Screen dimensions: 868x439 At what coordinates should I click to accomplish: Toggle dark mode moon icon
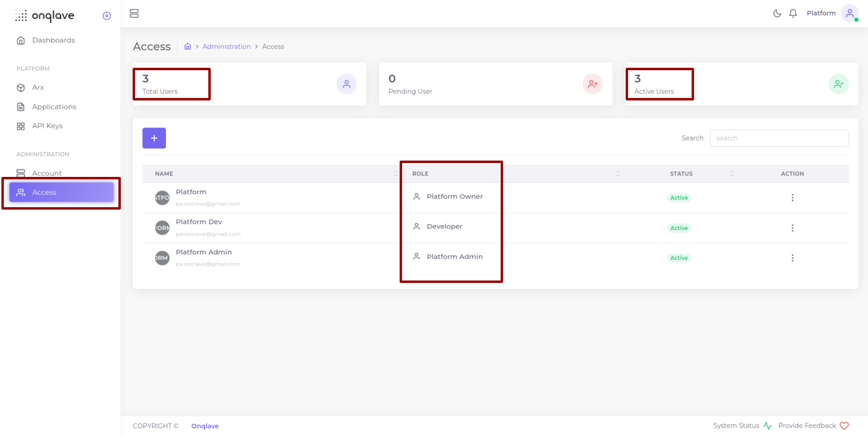pyautogui.click(x=777, y=13)
